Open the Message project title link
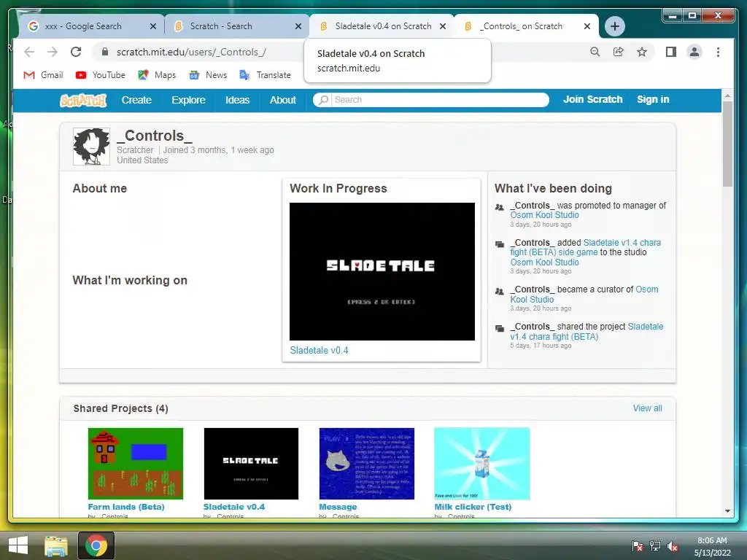747x560 pixels. tap(338, 507)
